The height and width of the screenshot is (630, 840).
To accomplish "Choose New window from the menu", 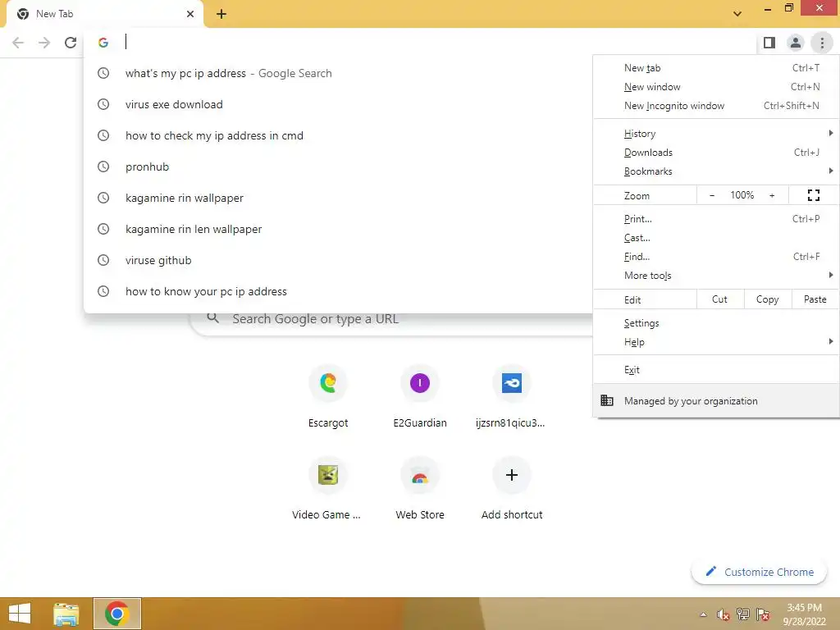I will (x=715, y=87).
